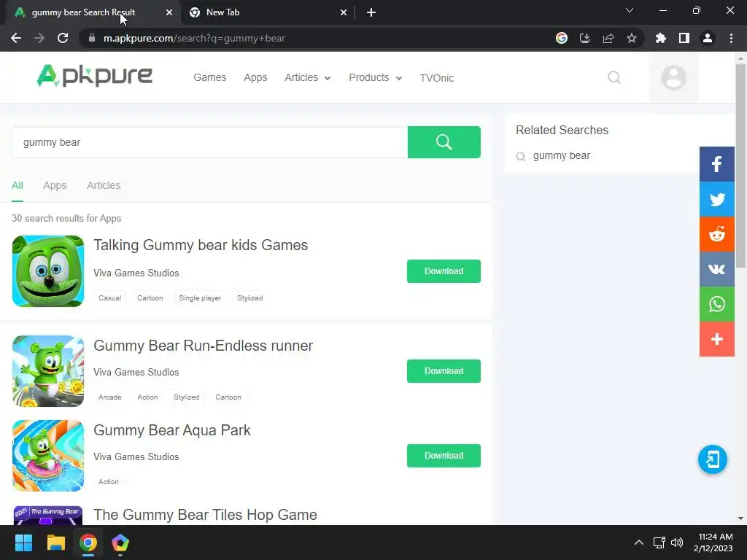The image size is (747, 560).
Task: Close the New Tab browser tab
Action: coord(344,12)
